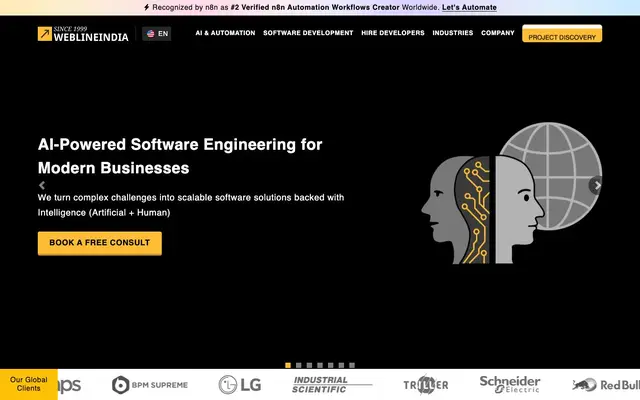Click the BPM Supreme client logo
This screenshot has width=640, height=400.
(x=150, y=385)
